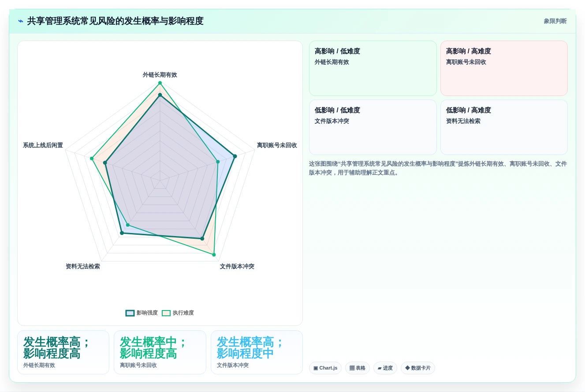This screenshot has height=392, width=585.
Task: Click the 外链长期有效 radar axis label
Action: pyautogui.click(x=160, y=75)
